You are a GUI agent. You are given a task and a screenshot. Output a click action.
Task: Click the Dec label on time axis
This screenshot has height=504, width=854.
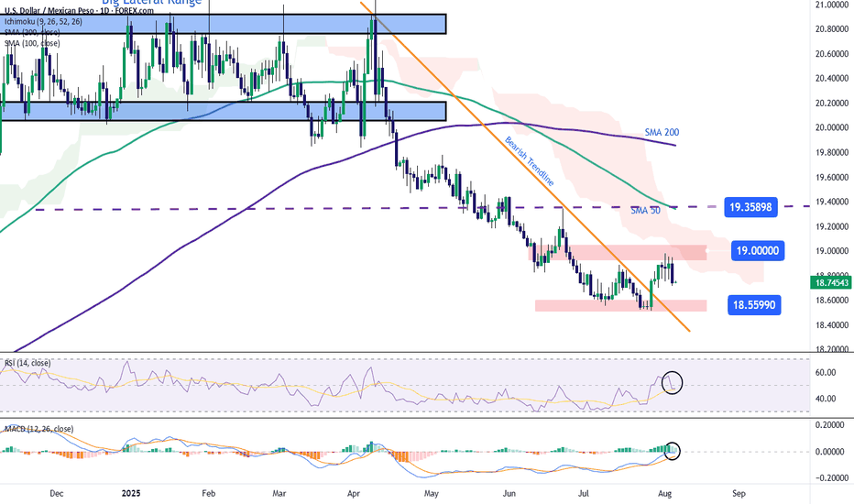coord(56,494)
